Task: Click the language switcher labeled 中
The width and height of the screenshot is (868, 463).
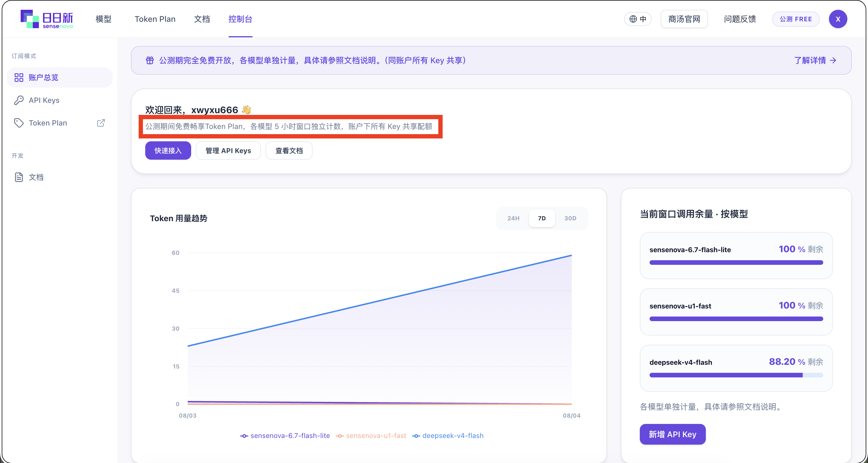Action: [638, 19]
